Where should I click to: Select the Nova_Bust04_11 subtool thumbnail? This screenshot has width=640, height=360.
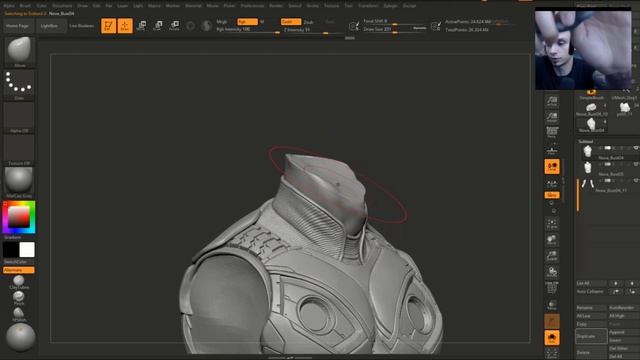coord(587,184)
